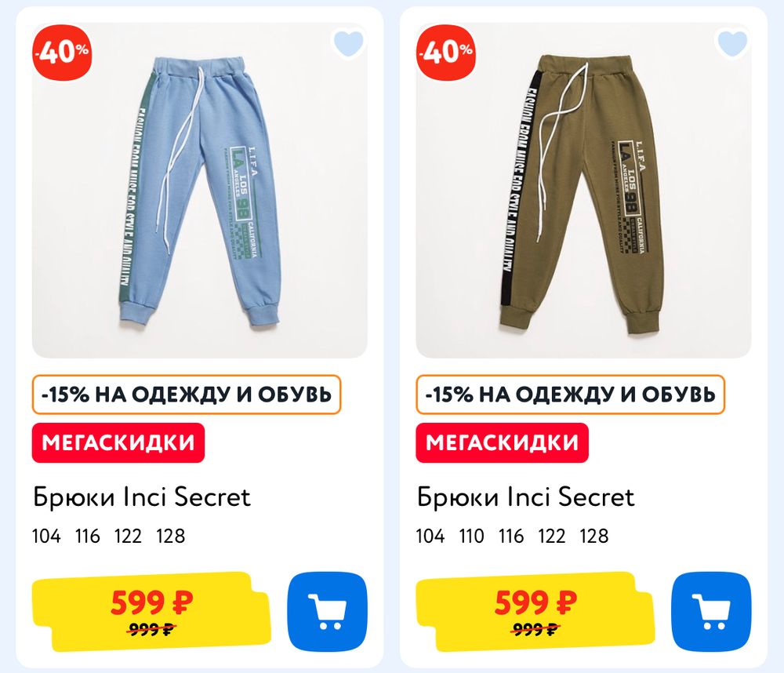
Task: Click МЕГАСКИДКИ label under blue pants
Action: 118,443
